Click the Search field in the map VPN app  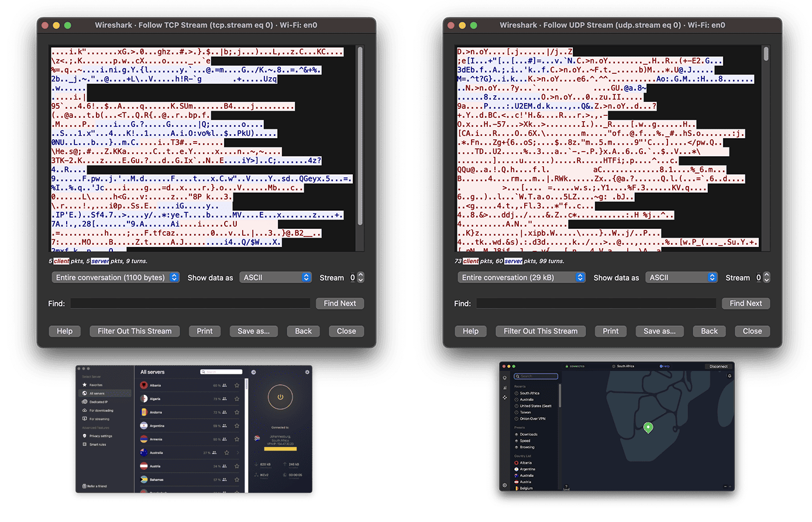(536, 376)
